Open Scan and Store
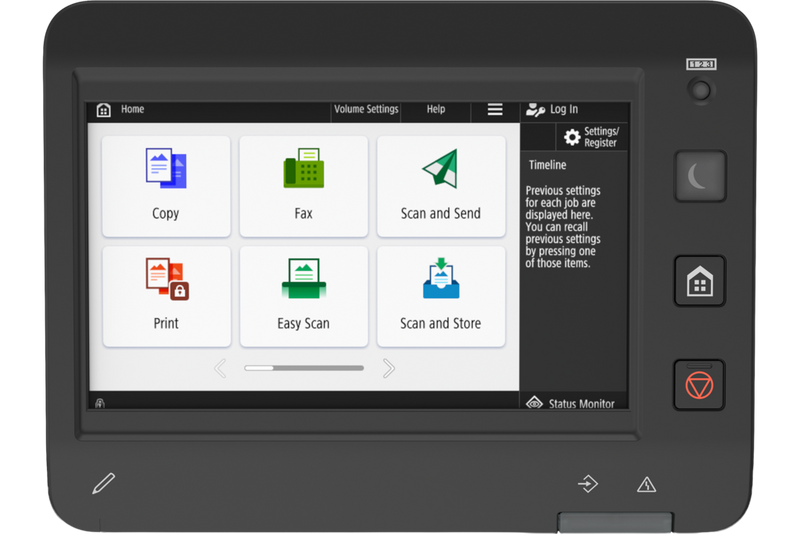800x534 pixels. pyautogui.click(x=440, y=296)
